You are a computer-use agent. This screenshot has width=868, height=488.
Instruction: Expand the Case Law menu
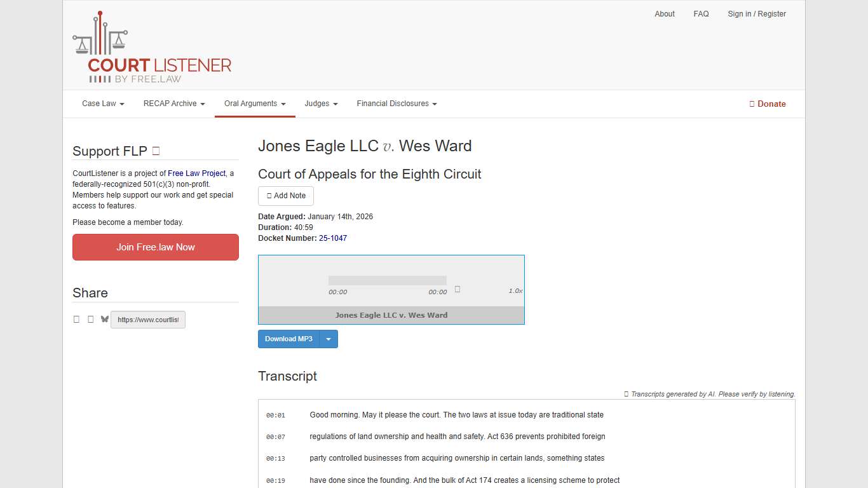(x=102, y=104)
